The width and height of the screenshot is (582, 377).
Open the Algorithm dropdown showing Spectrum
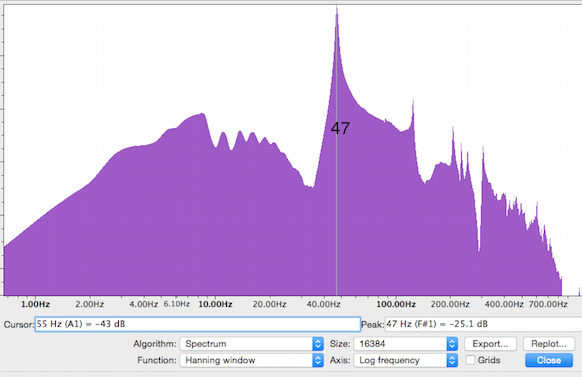tap(251, 344)
